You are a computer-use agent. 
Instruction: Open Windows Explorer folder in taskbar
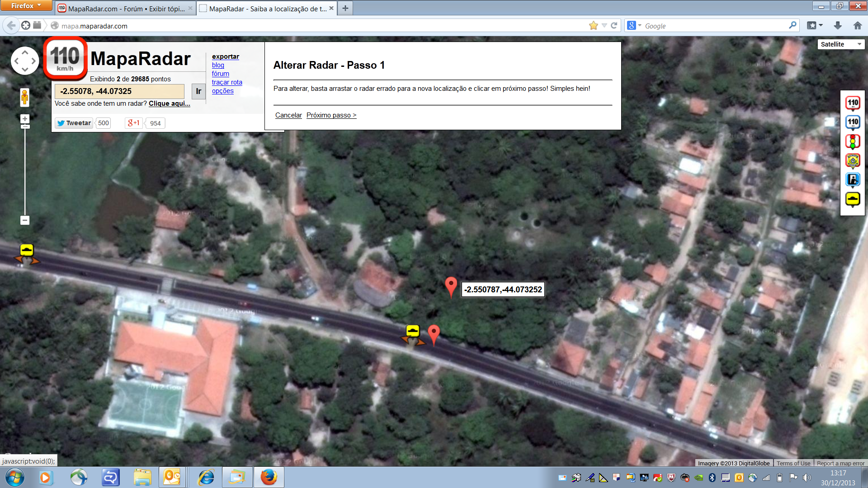pos(142,477)
